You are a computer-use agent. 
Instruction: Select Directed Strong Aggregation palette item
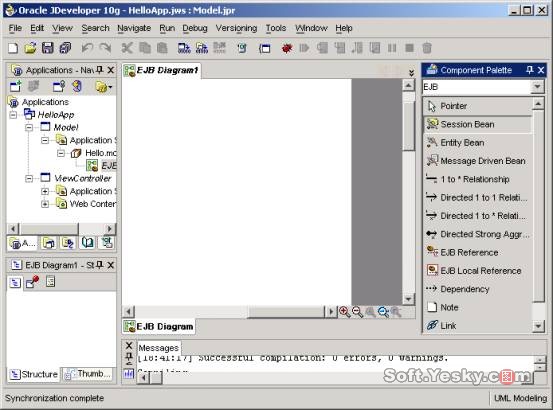point(478,234)
